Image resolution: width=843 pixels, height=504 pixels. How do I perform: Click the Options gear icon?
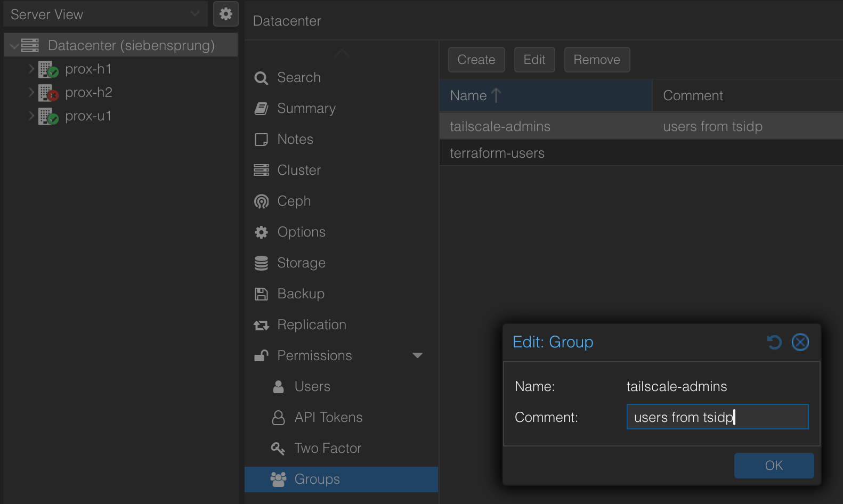261,232
